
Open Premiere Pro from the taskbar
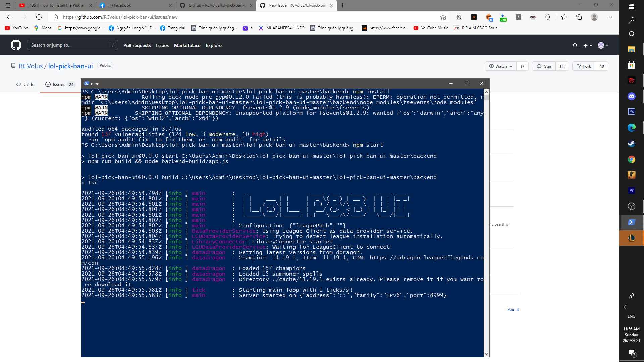point(632,190)
